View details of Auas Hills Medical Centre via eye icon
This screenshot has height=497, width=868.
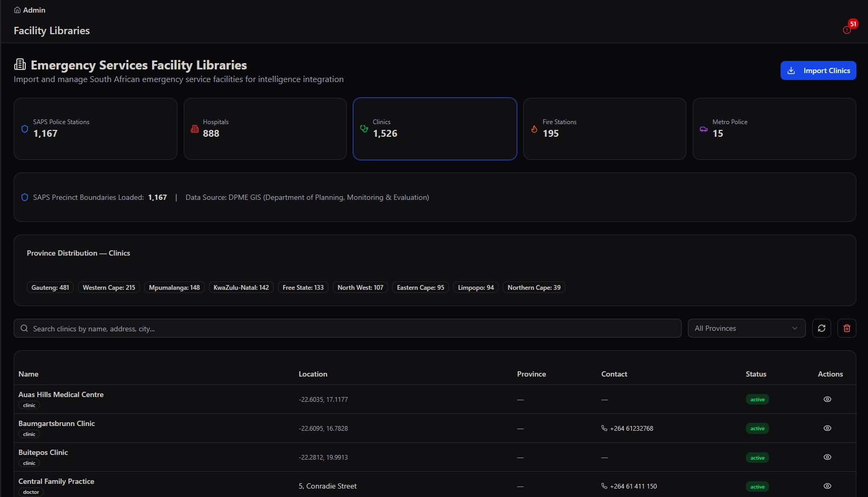827,399
